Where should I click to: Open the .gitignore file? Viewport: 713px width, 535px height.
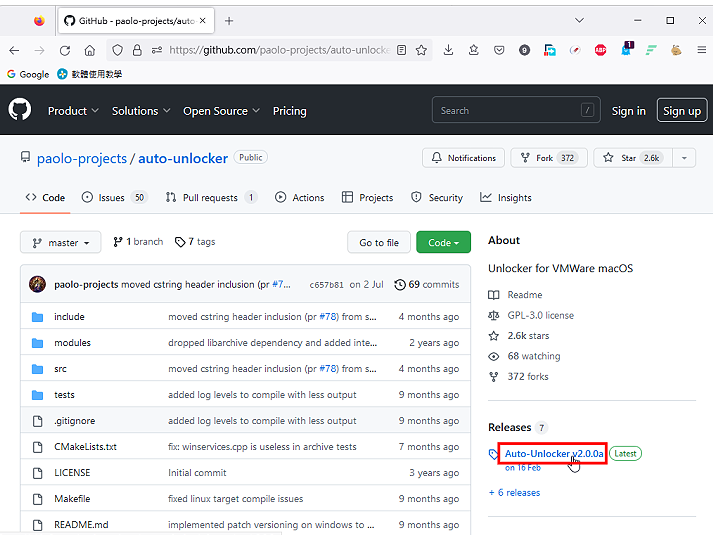pos(75,420)
